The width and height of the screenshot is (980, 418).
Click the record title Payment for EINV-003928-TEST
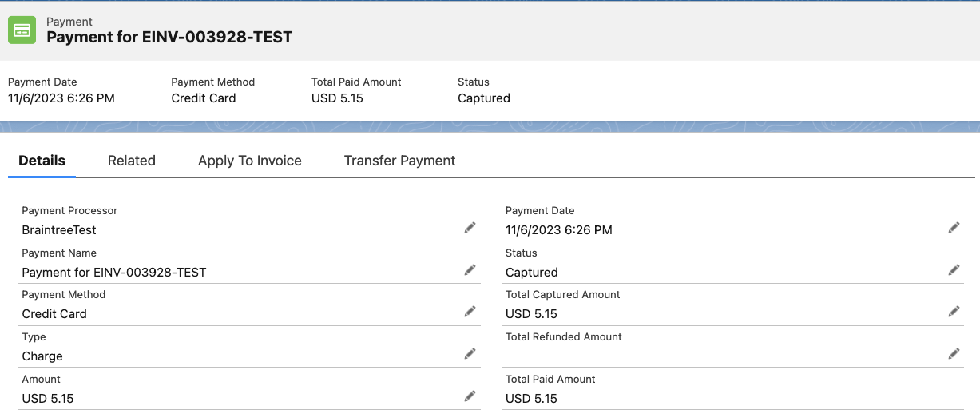pyautogui.click(x=169, y=37)
